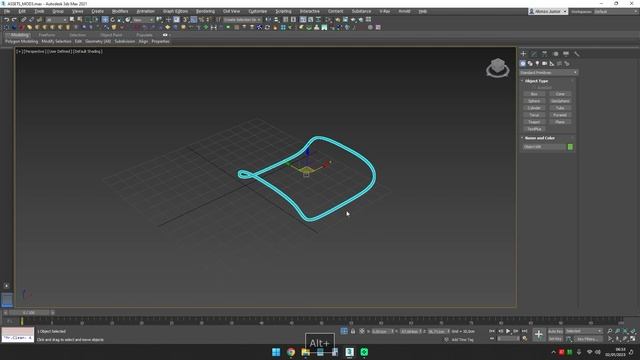Screen dimensions: 640x360
Task: Open the Modify tab in command panel
Action: coord(534,53)
